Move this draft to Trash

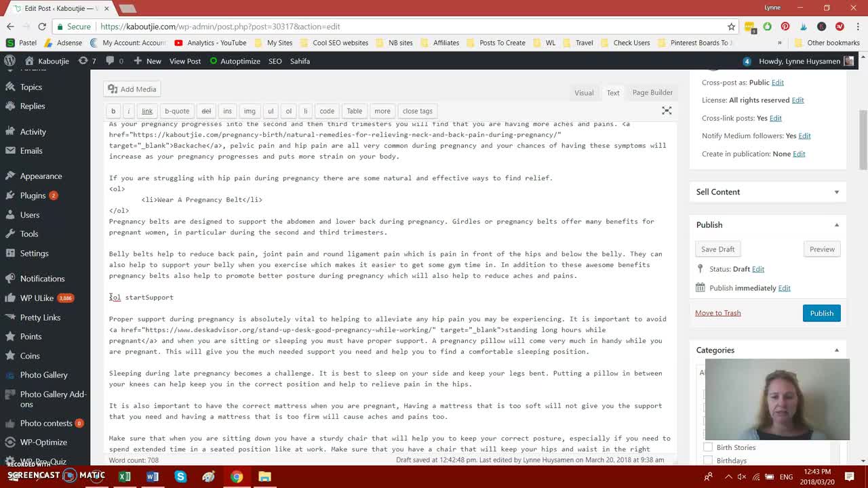717,312
